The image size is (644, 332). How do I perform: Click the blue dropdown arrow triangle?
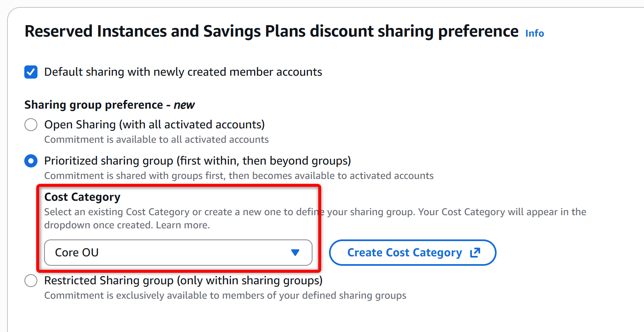(295, 253)
